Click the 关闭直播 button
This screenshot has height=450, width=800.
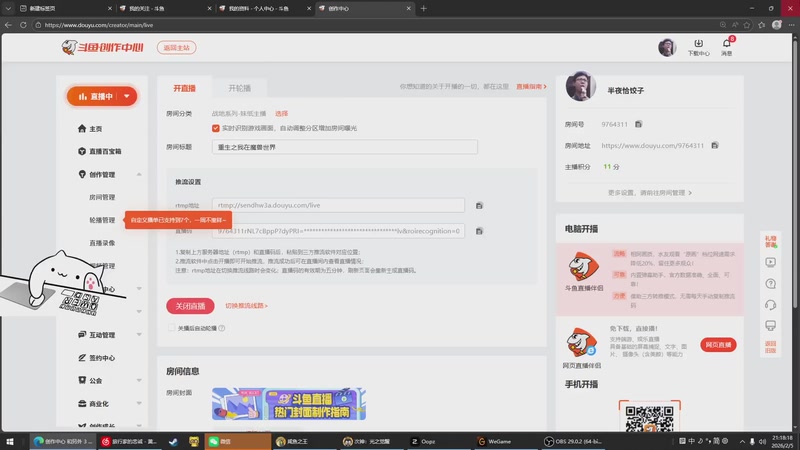pos(190,306)
